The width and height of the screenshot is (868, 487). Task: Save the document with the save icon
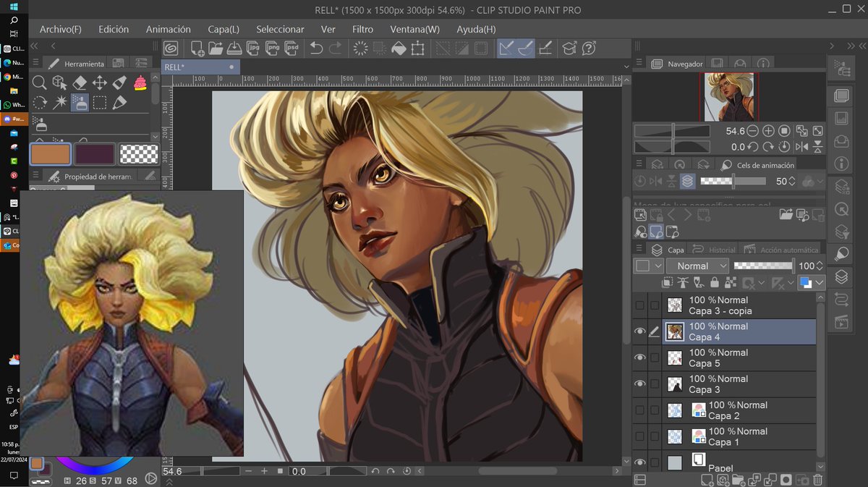click(x=234, y=48)
